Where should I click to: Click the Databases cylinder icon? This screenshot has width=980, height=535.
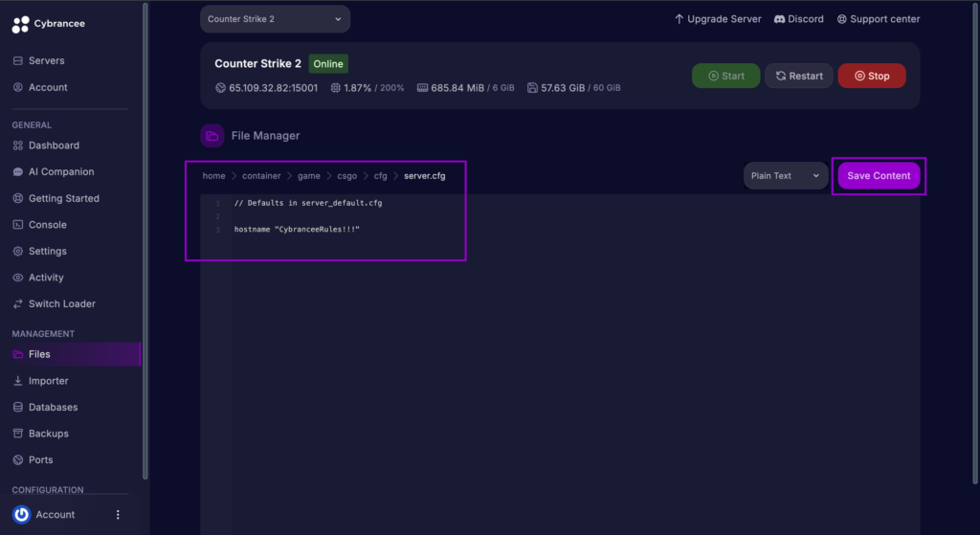click(18, 408)
